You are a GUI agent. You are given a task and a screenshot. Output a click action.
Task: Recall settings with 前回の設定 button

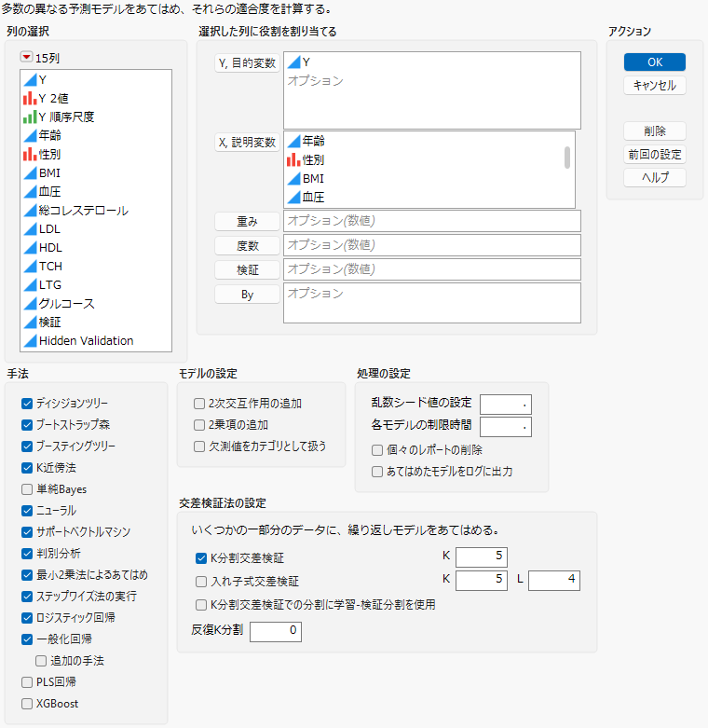(x=655, y=154)
